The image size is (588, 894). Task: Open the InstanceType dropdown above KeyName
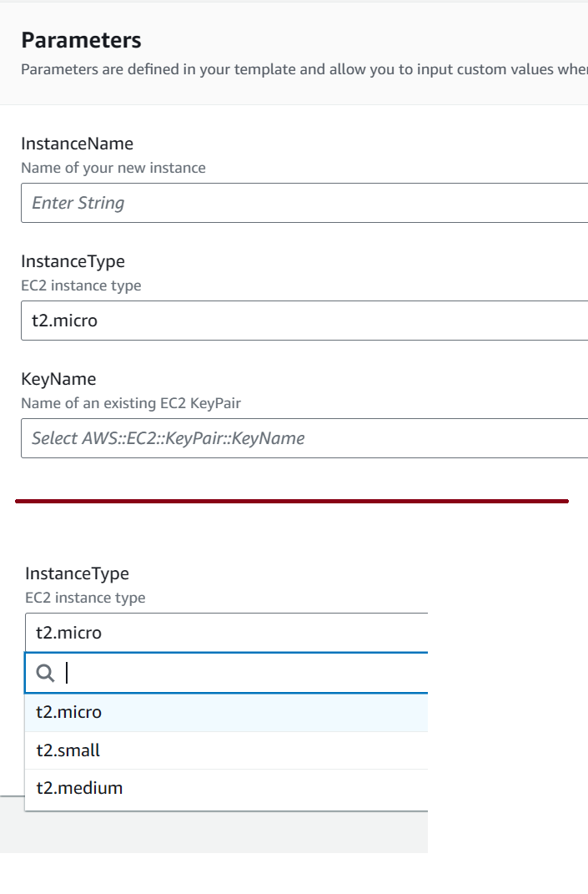tap(304, 321)
